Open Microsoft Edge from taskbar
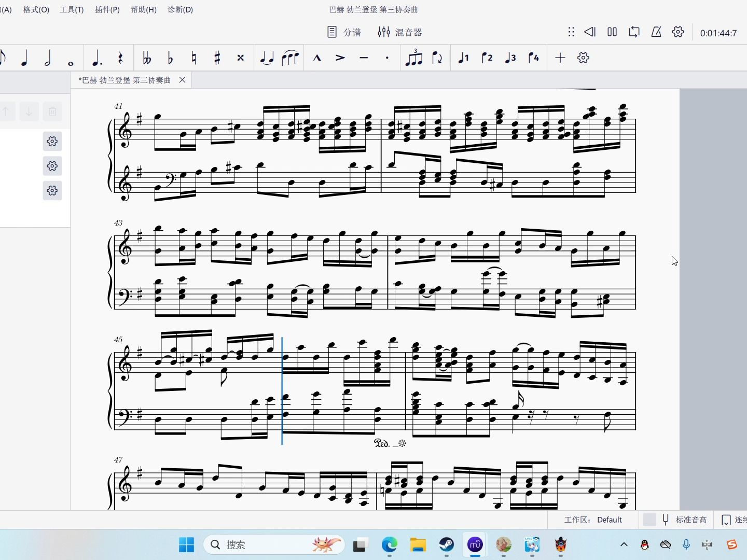747x560 pixels. tap(389, 545)
